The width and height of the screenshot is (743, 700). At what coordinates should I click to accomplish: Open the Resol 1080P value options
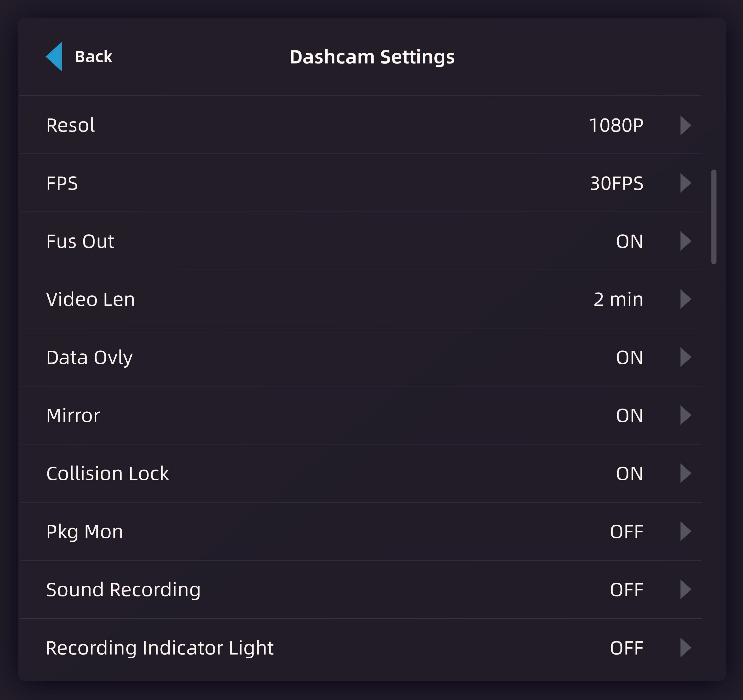point(616,125)
